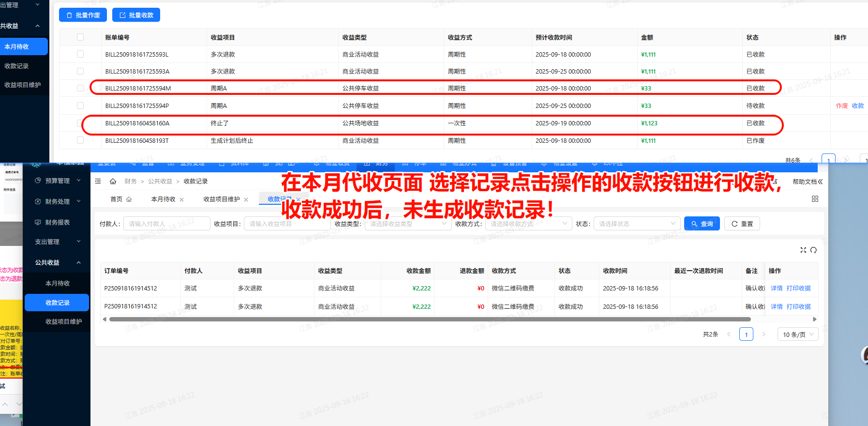868x426 pixels.
Task: Click the 财务处理 icon in the sidebar
Action: point(38,201)
